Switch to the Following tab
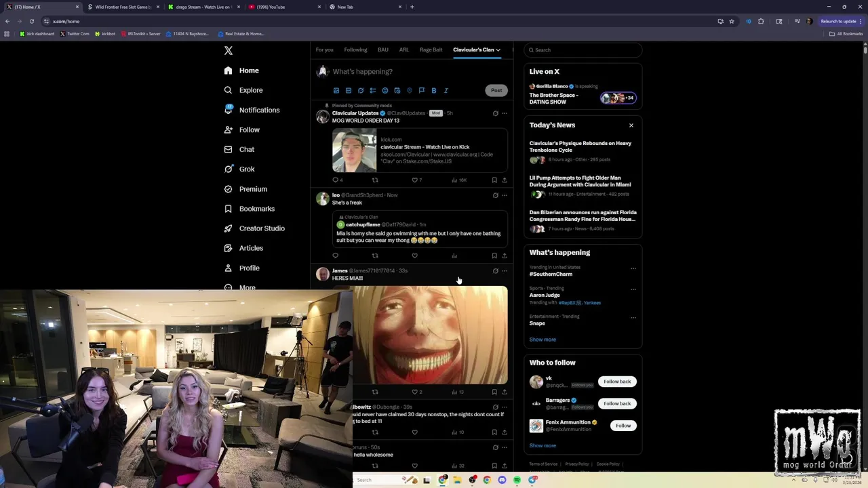This screenshot has height=488, width=868. (x=355, y=49)
